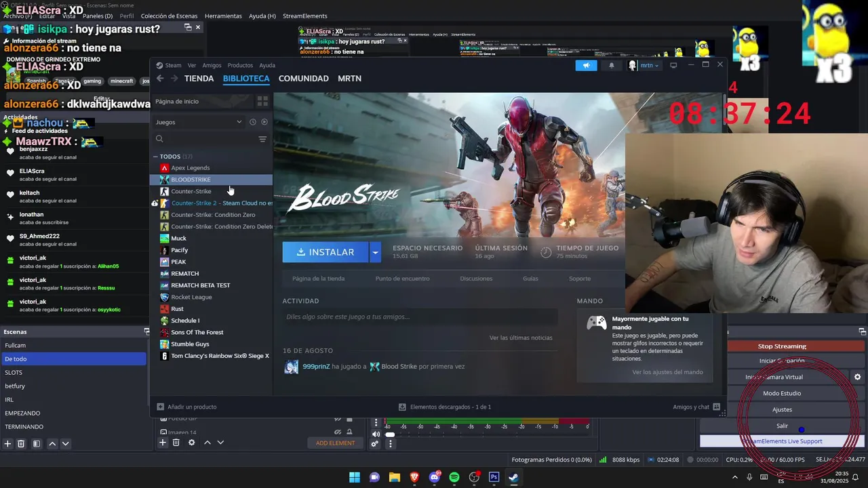Add new scene with plus icon
Screen dimensions: 868x488
[8, 444]
